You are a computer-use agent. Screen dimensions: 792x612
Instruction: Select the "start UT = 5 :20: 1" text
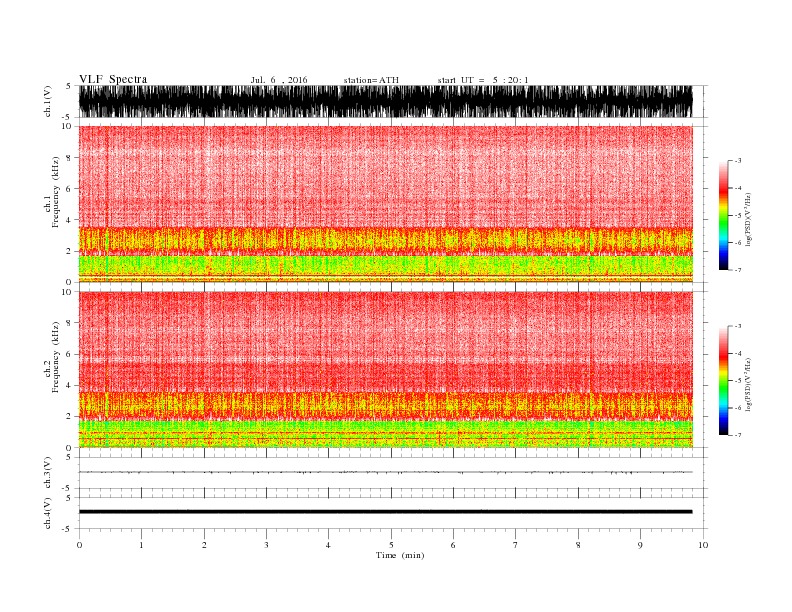point(483,80)
